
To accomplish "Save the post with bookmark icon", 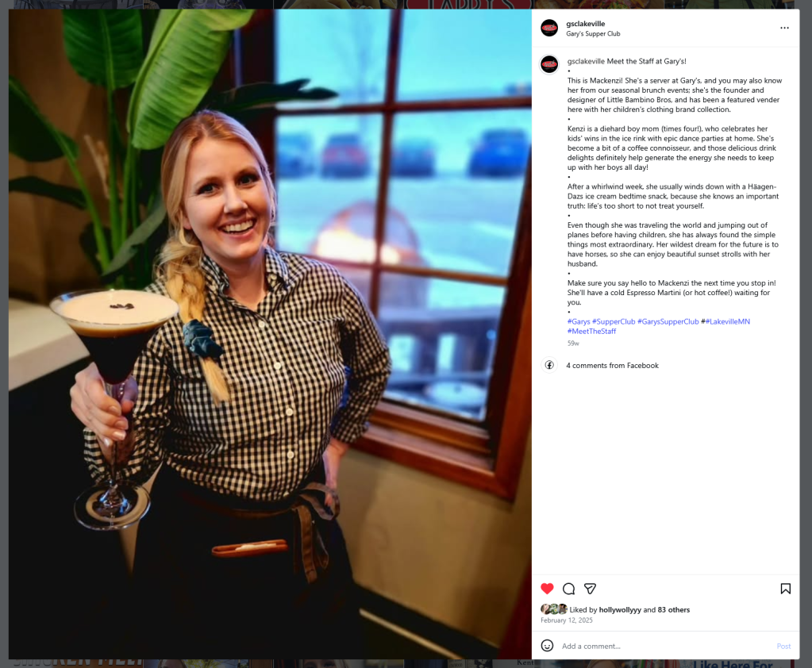I will 785,589.
